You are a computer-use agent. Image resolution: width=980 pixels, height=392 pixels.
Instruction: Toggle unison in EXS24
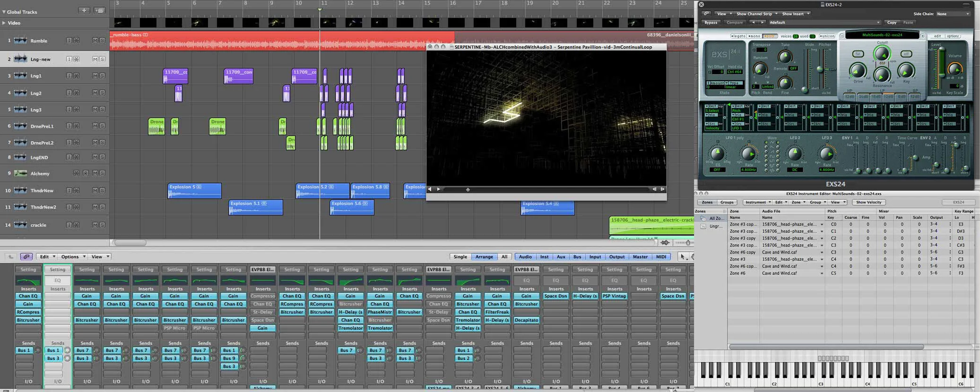[827, 36]
